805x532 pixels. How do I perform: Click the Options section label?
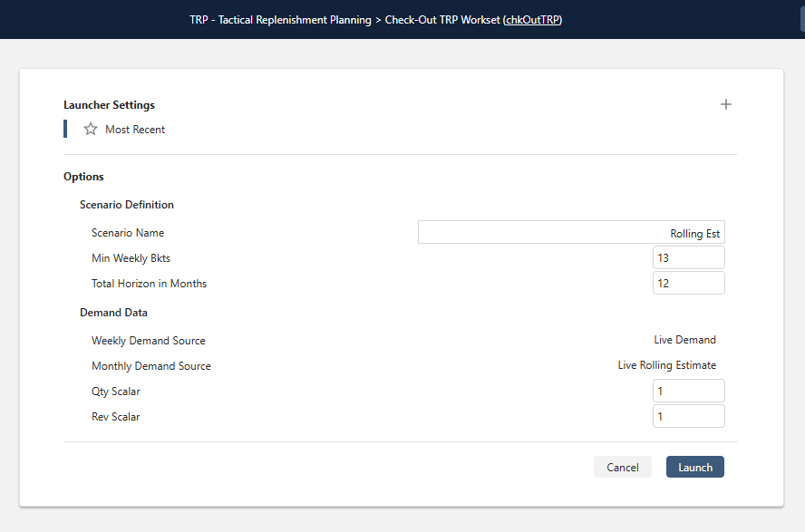click(x=83, y=176)
